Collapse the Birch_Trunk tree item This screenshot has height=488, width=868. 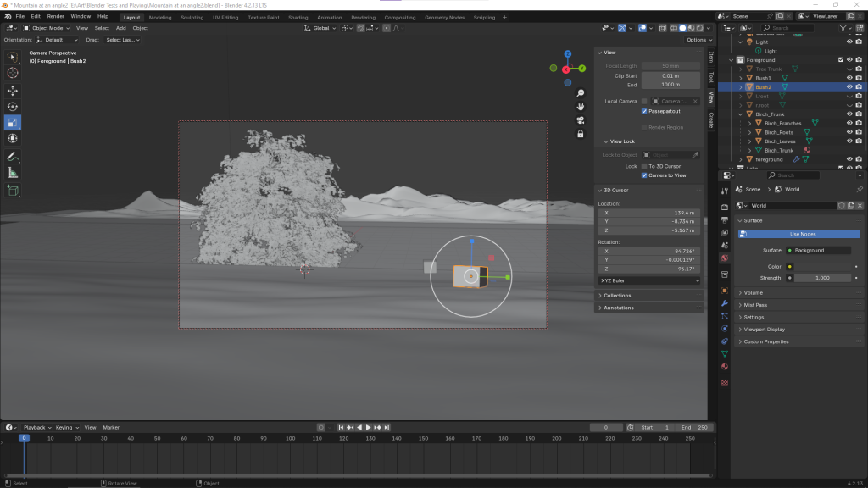741,114
